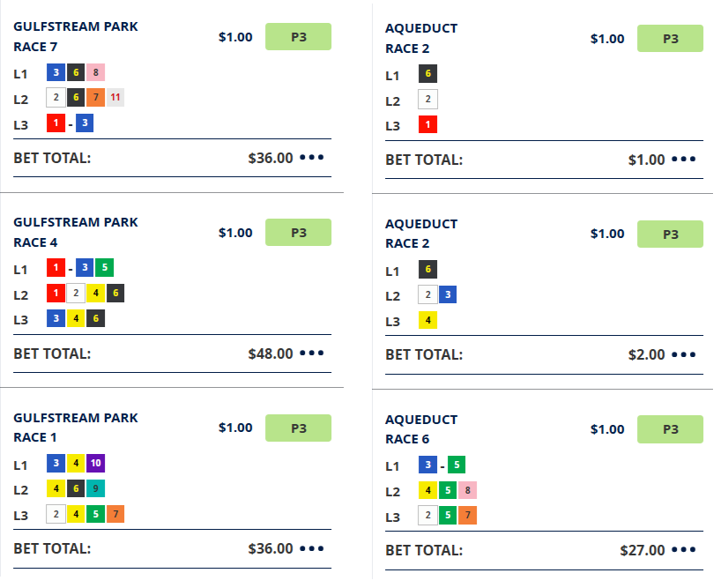Click $48.00 bet total amount

point(271,354)
